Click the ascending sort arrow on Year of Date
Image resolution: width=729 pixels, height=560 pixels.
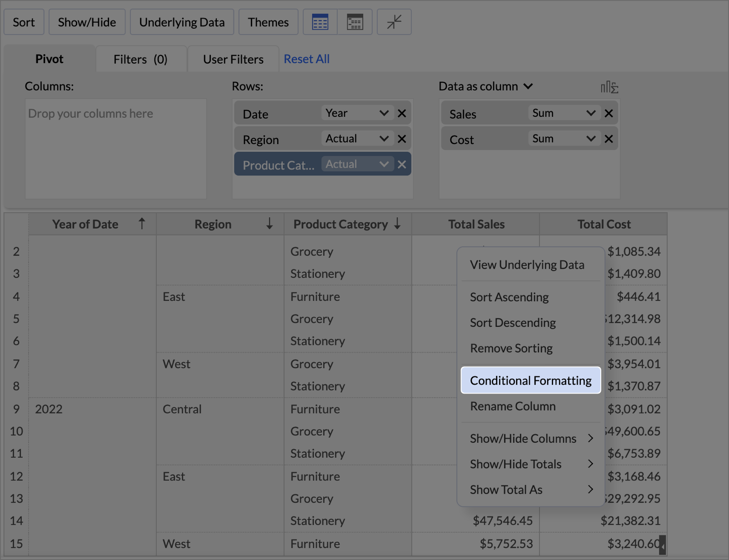(142, 224)
